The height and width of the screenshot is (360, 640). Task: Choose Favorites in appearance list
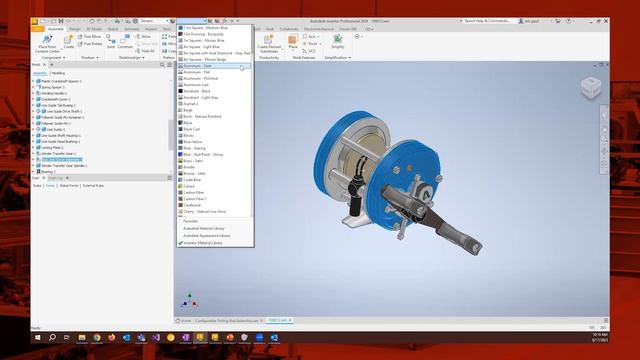pyautogui.click(x=190, y=221)
